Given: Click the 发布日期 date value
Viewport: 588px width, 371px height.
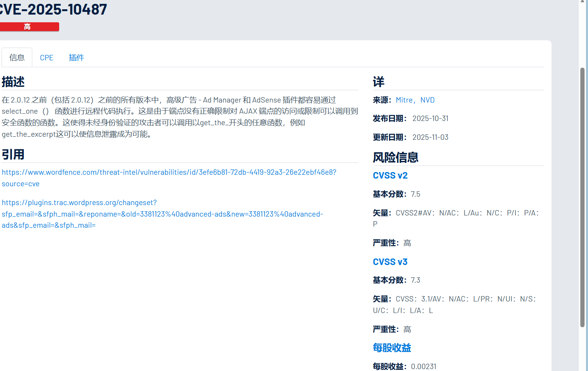Looking at the screenshot, I should (430, 118).
